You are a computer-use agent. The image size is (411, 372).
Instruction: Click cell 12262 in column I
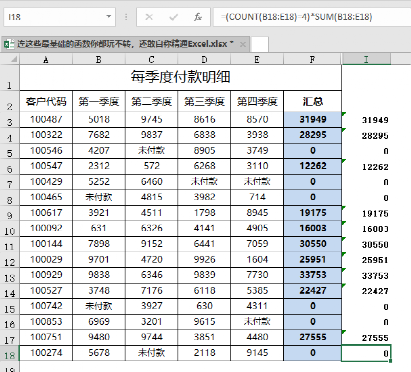point(366,166)
